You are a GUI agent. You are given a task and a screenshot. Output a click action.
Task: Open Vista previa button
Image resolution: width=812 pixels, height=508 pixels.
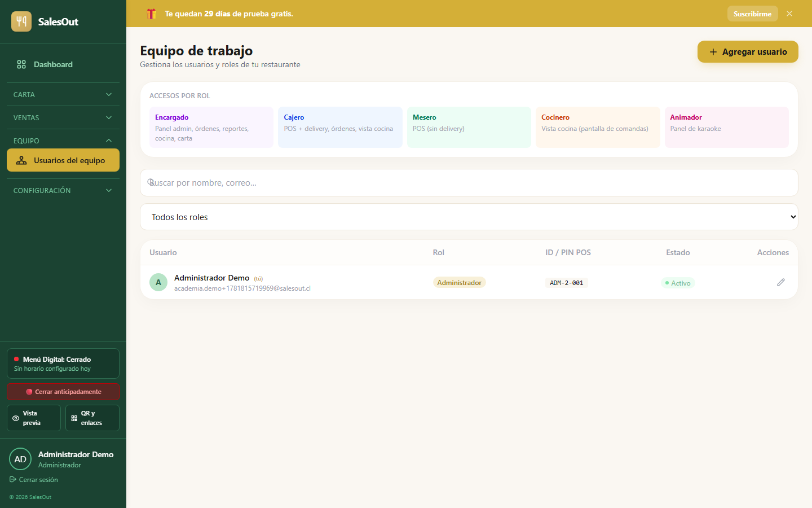pyautogui.click(x=34, y=418)
